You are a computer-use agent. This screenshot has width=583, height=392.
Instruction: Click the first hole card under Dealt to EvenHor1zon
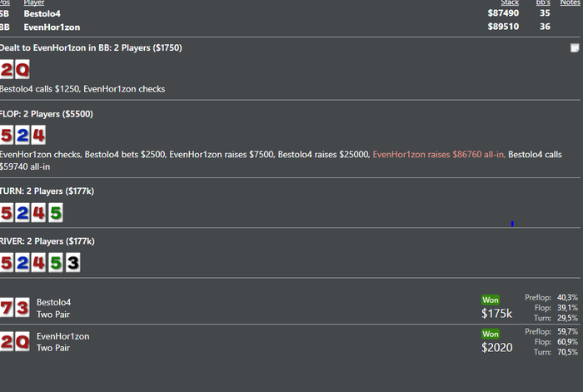[7, 70]
